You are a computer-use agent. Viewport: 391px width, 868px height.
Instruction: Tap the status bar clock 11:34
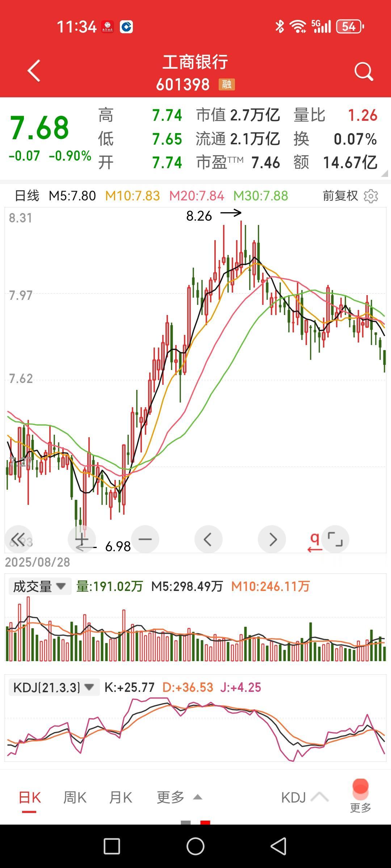pyautogui.click(x=77, y=27)
